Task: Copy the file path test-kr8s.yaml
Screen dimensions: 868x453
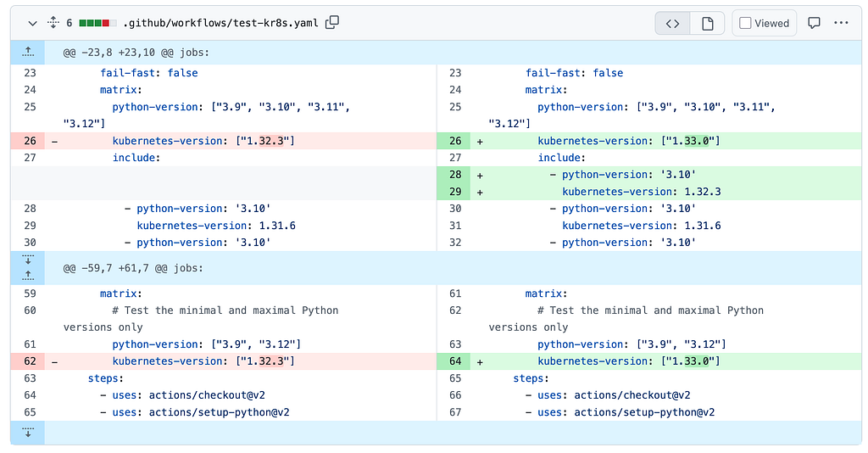Action: (332, 23)
